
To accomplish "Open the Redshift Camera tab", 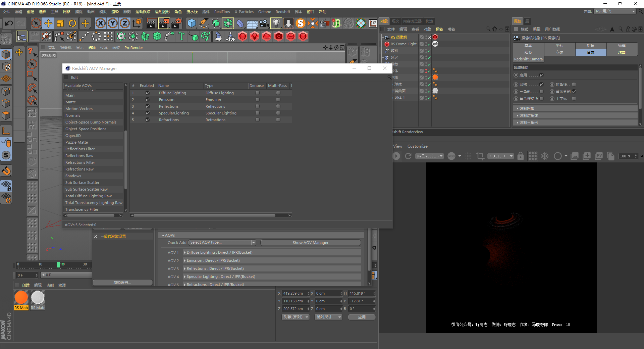I will [528, 59].
